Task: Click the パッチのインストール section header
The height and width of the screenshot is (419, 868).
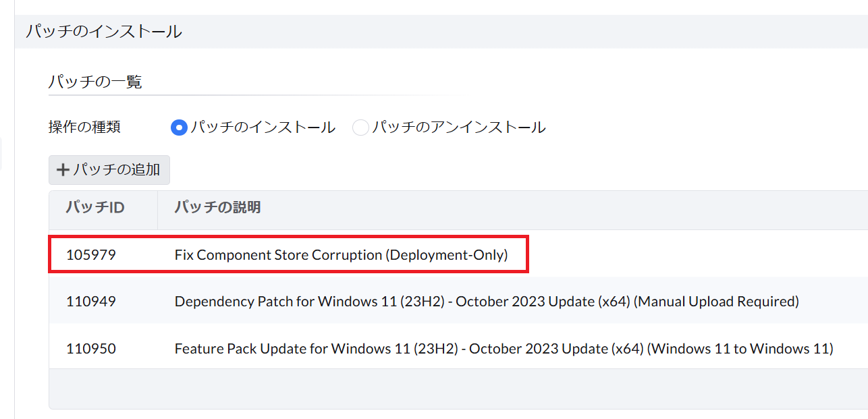Action: tap(104, 31)
